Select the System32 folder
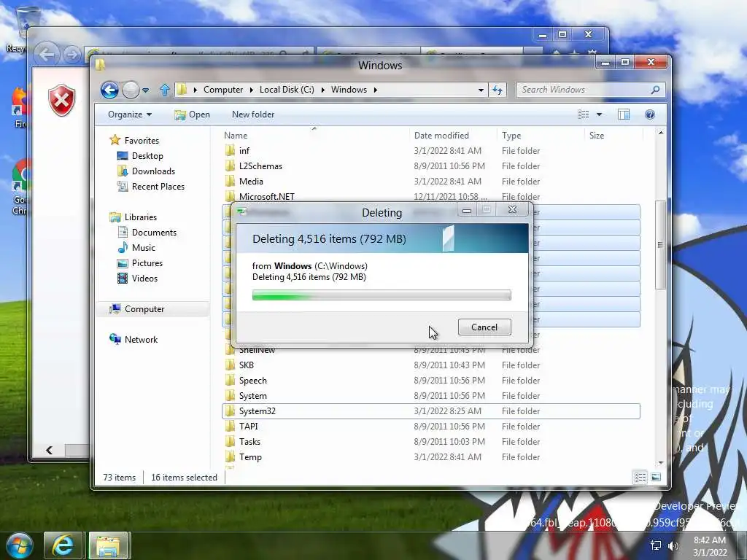This screenshot has height=560, width=747. [x=430, y=411]
